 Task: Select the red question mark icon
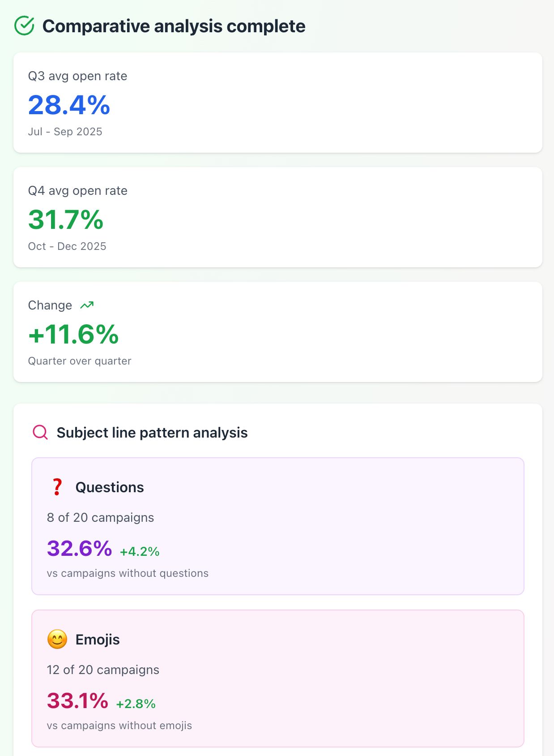(x=56, y=486)
